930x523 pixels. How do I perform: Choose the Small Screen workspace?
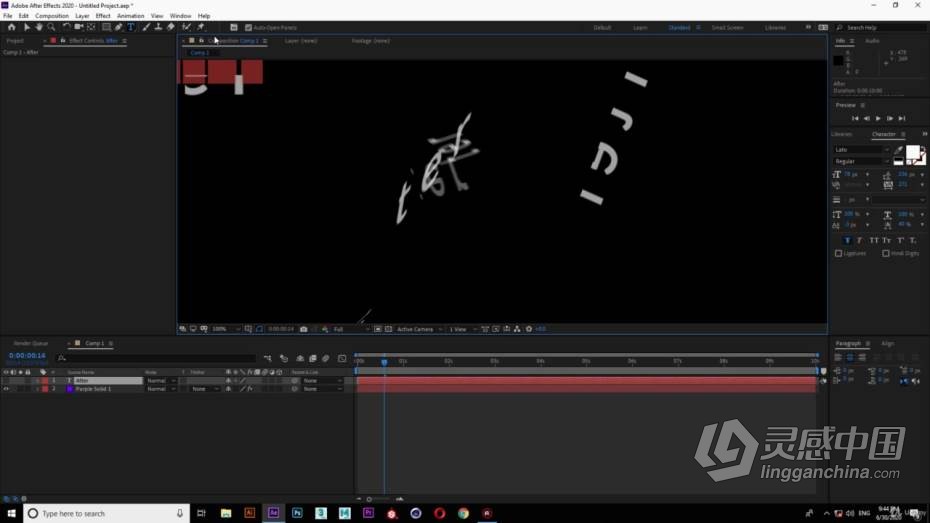[x=727, y=28]
